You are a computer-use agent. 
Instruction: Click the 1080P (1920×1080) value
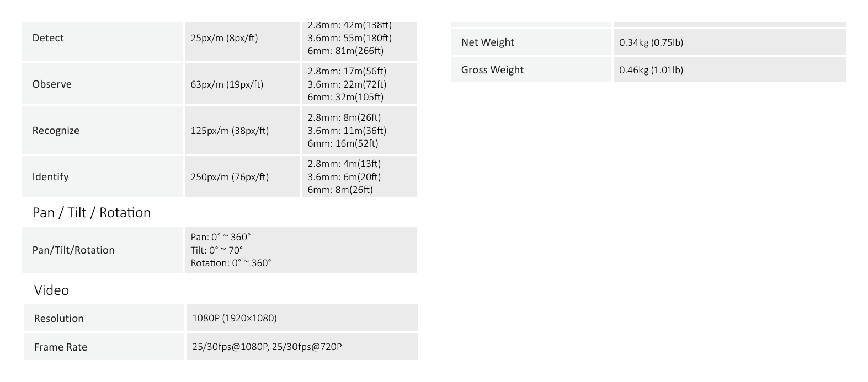(x=235, y=318)
